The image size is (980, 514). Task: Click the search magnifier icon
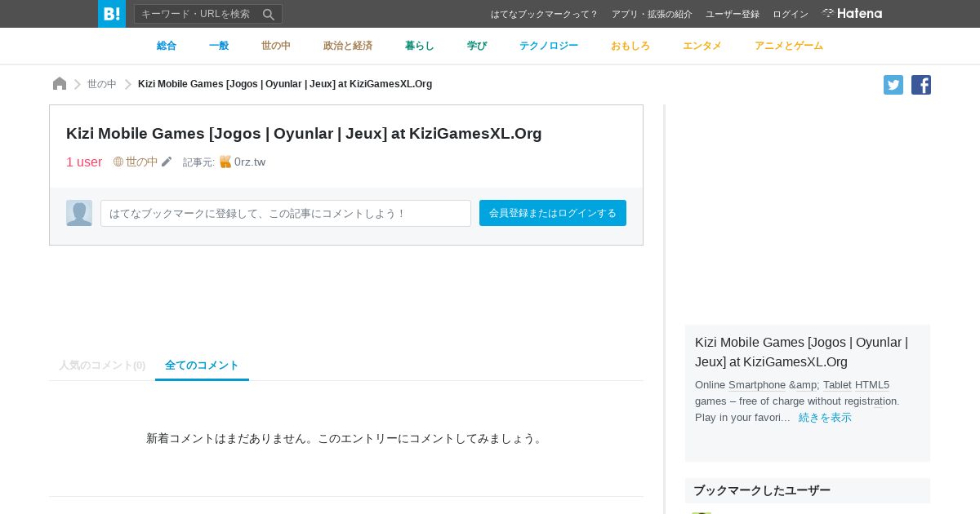(x=269, y=14)
